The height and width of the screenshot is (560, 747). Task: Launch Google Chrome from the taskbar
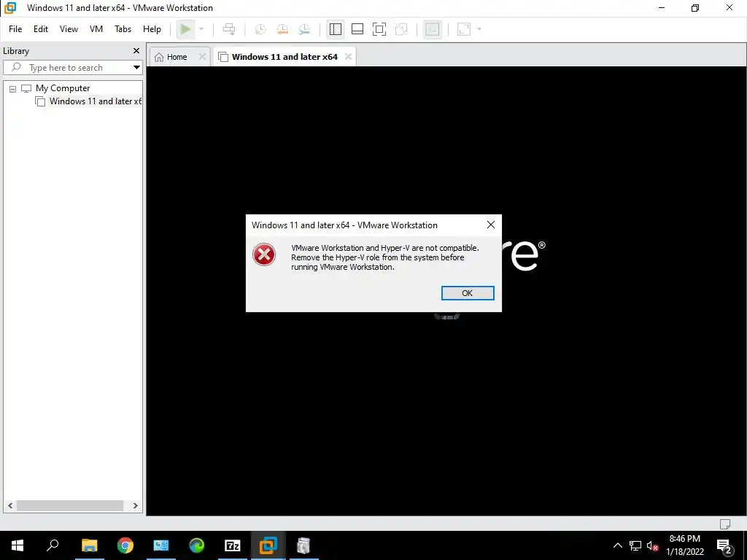[x=125, y=545]
